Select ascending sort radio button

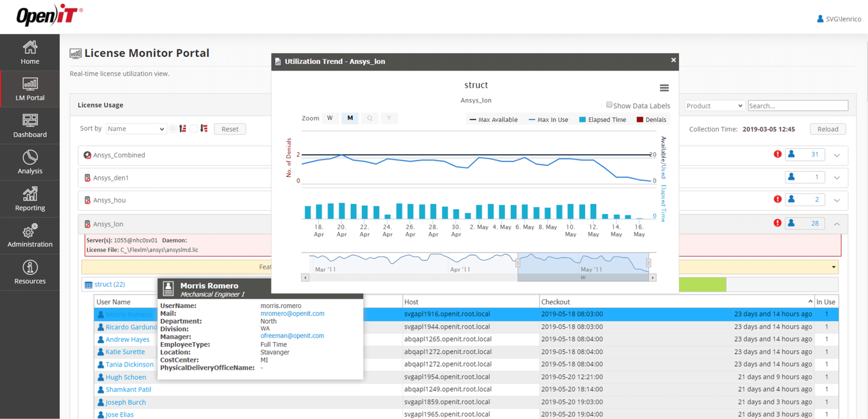(x=173, y=129)
